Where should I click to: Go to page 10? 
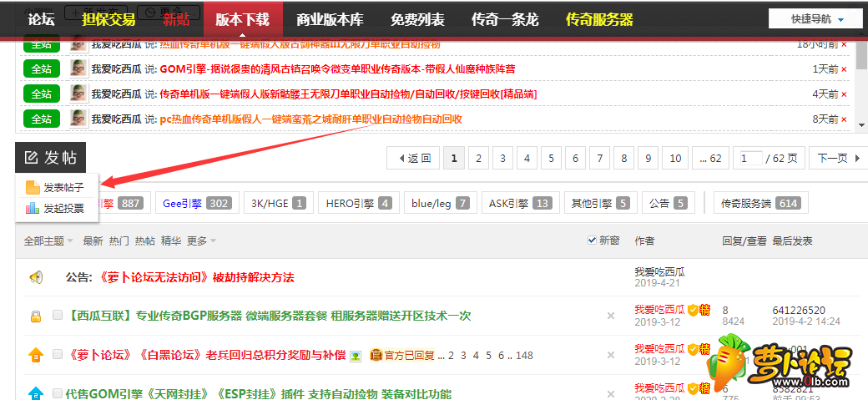(675, 158)
